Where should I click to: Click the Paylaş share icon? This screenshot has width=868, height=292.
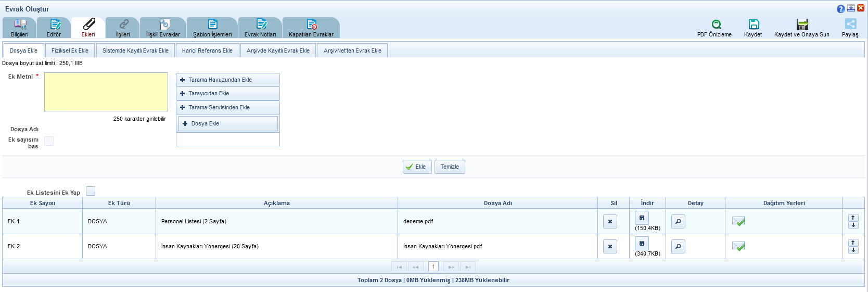[x=850, y=24]
